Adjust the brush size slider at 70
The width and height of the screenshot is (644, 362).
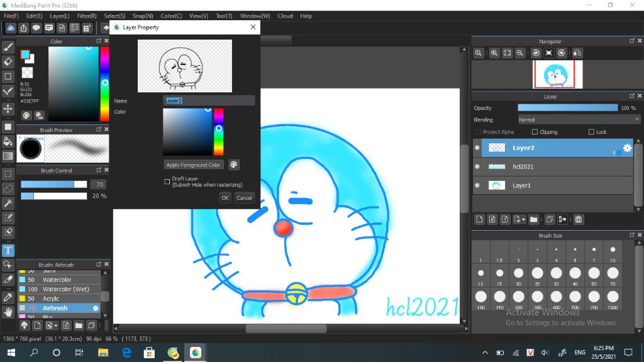click(54, 184)
